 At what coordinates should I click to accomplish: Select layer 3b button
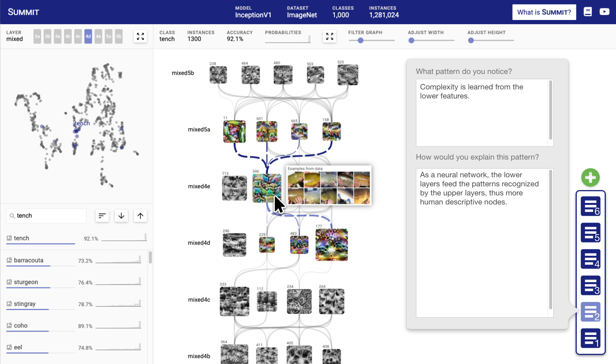47,37
